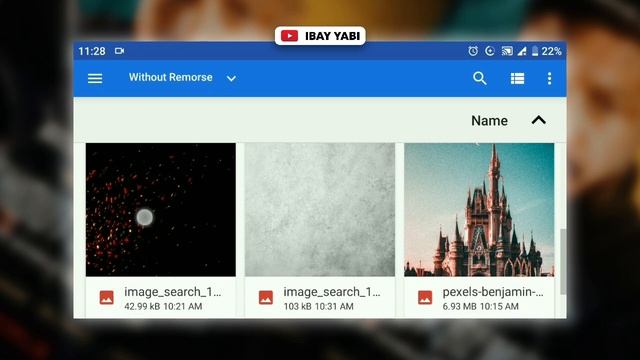Sort files by Name
The height and width of the screenshot is (360, 640).
489,120
